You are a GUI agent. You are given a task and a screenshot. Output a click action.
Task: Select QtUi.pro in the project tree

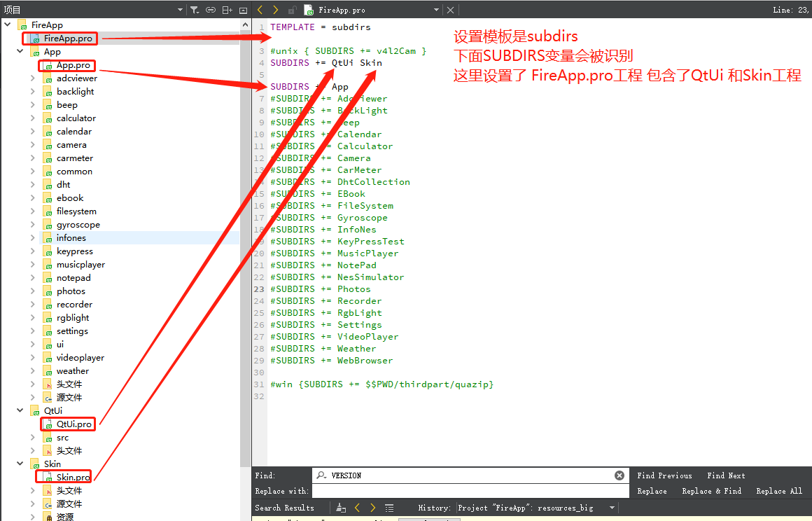coord(74,424)
